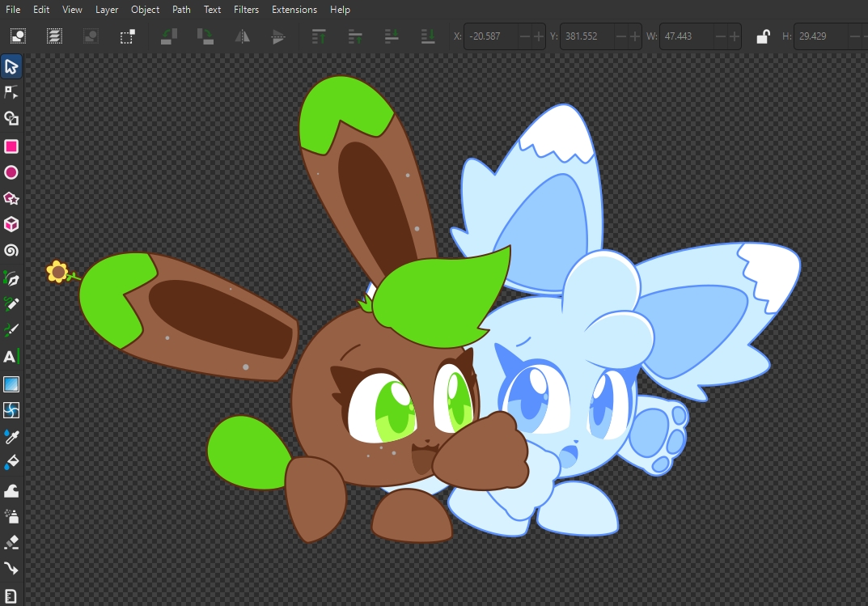Toggle the width/height ratio lock

pos(762,36)
